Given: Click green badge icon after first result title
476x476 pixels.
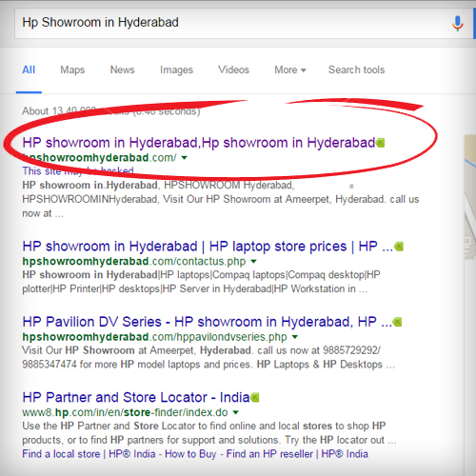Looking at the screenshot, I should click(x=381, y=143).
